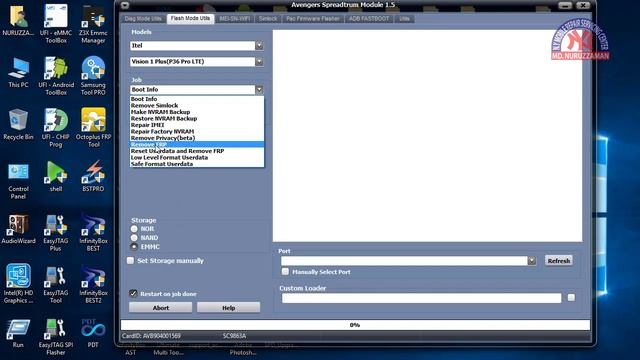Click the 0% progress bar
This screenshot has width=640, height=360.
pyautogui.click(x=355, y=325)
